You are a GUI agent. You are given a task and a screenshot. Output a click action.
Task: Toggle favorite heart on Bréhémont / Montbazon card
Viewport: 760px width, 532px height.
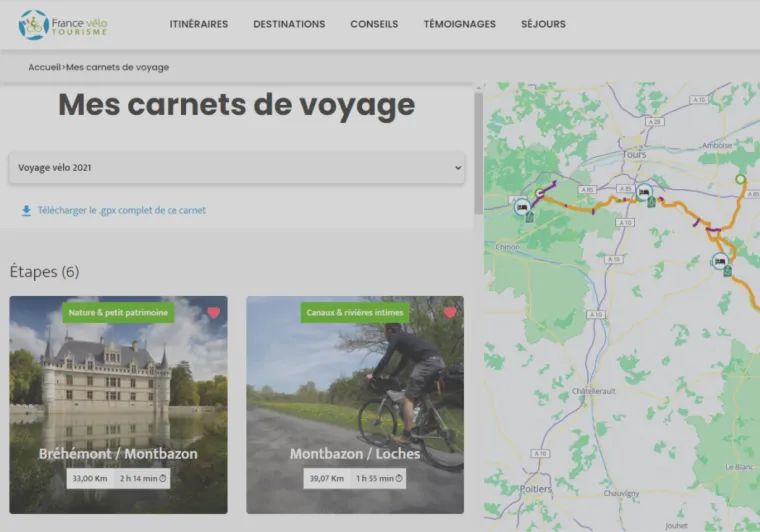click(x=214, y=313)
